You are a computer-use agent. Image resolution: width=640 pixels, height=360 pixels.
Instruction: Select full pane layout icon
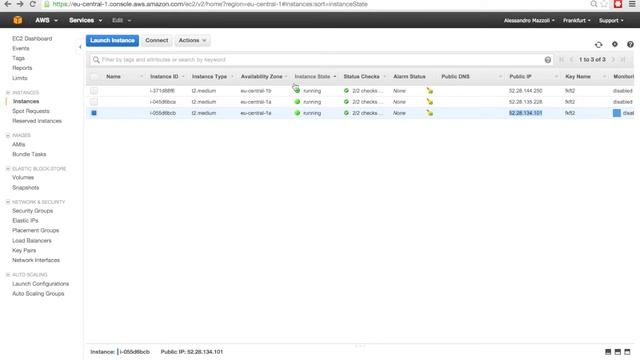pyautogui.click(x=627, y=352)
